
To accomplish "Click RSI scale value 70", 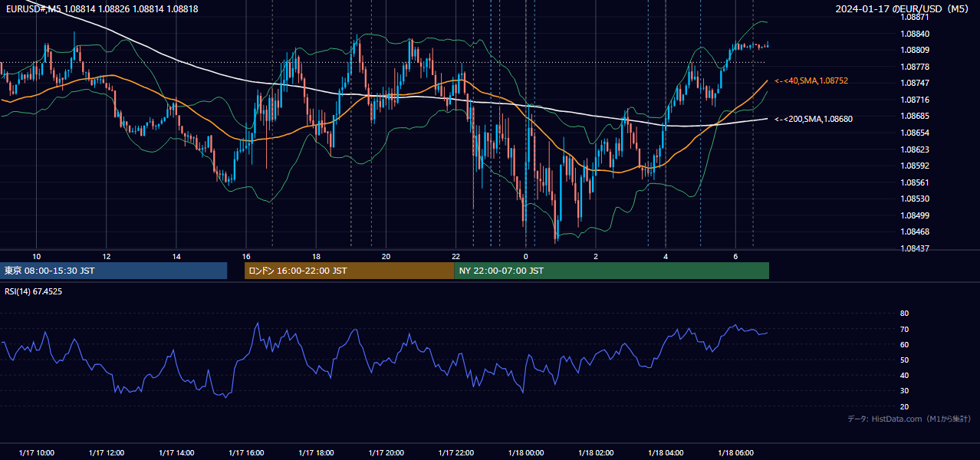I will [904, 330].
